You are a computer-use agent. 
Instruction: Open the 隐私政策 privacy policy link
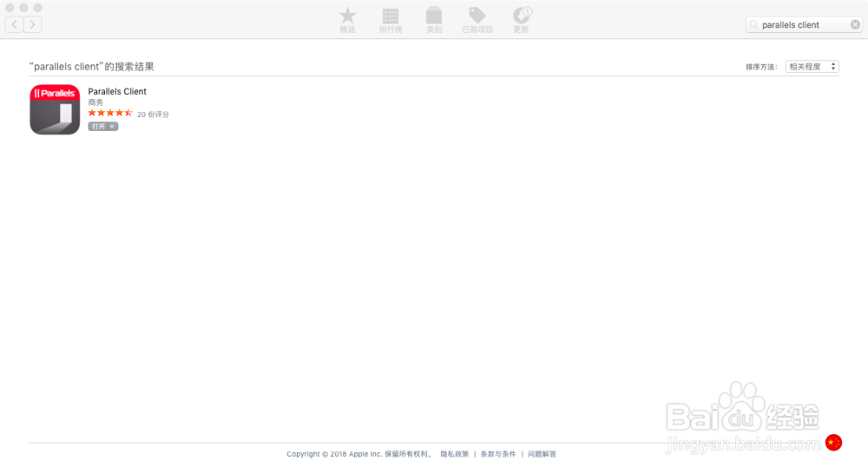[x=455, y=454]
